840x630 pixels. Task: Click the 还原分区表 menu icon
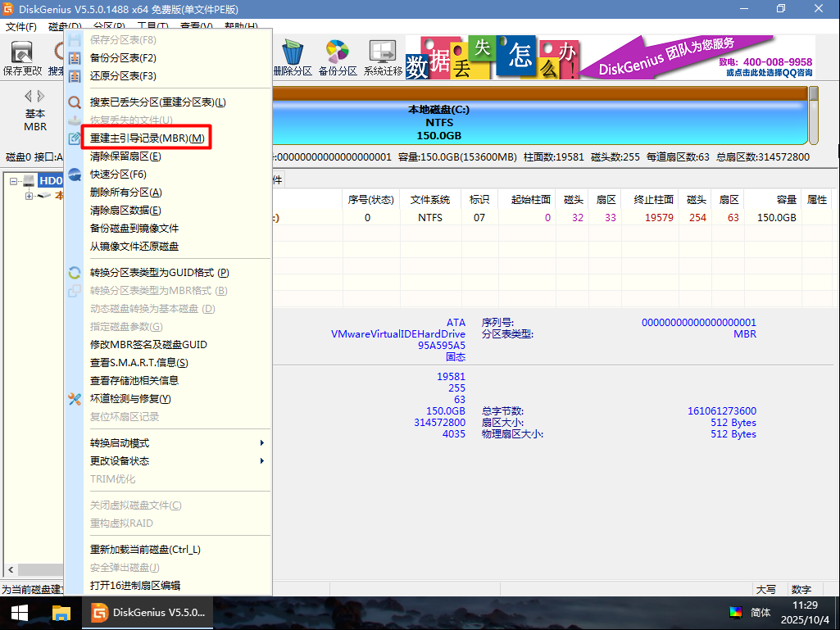click(x=75, y=76)
